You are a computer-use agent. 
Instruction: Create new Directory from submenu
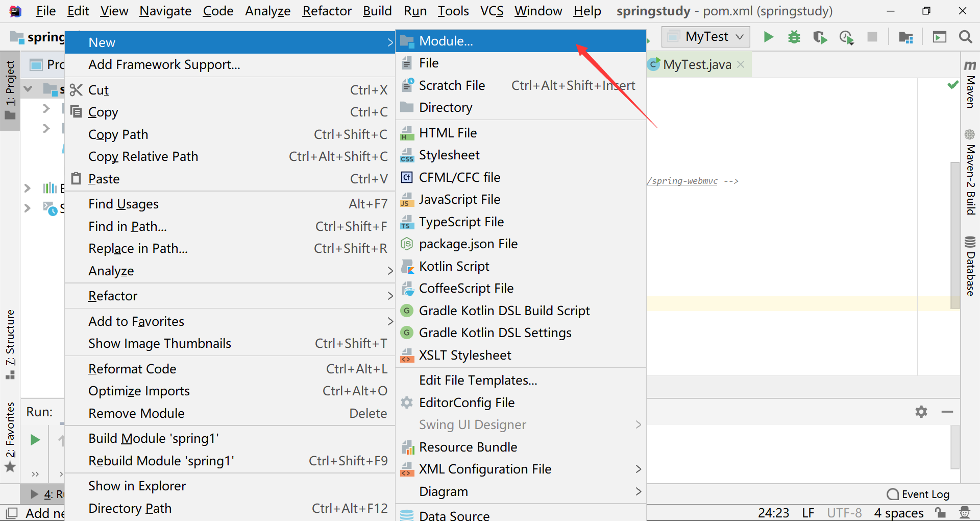tap(521, 107)
